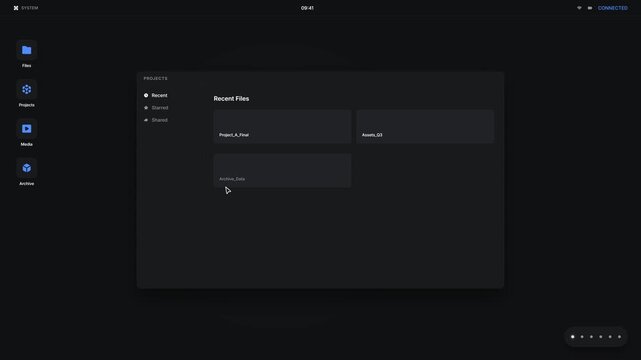Click the battery status icon
Image resolution: width=641 pixels, height=360 pixels.
[590, 8]
